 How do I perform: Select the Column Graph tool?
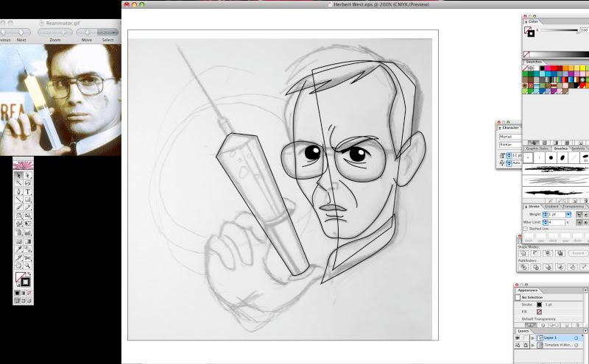tap(27, 232)
